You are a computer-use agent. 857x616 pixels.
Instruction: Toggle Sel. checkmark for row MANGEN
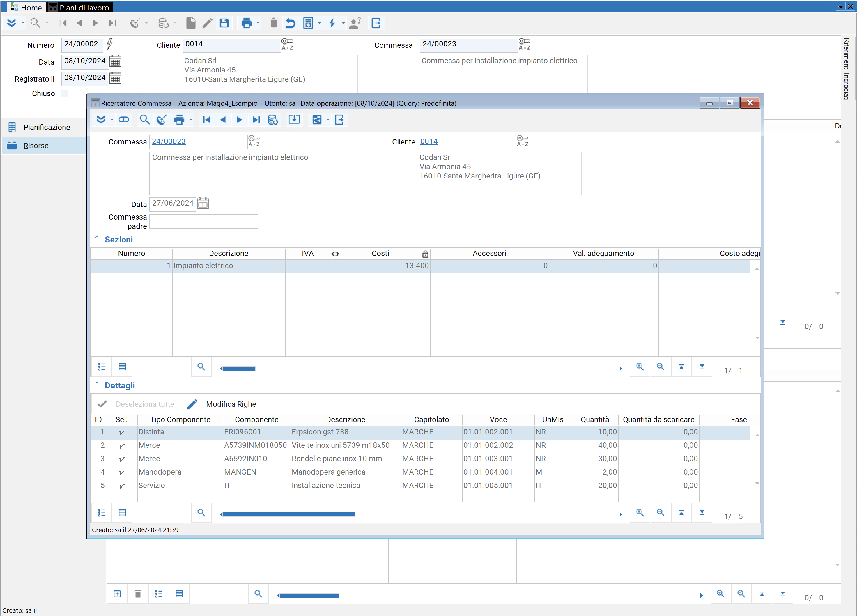(122, 472)
